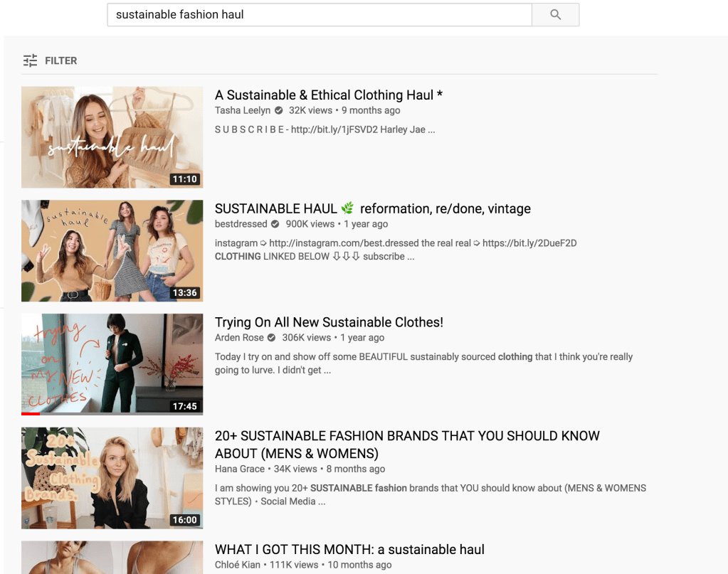
Task: Click the 11:10 duration badge
Action: click(184, 179)
